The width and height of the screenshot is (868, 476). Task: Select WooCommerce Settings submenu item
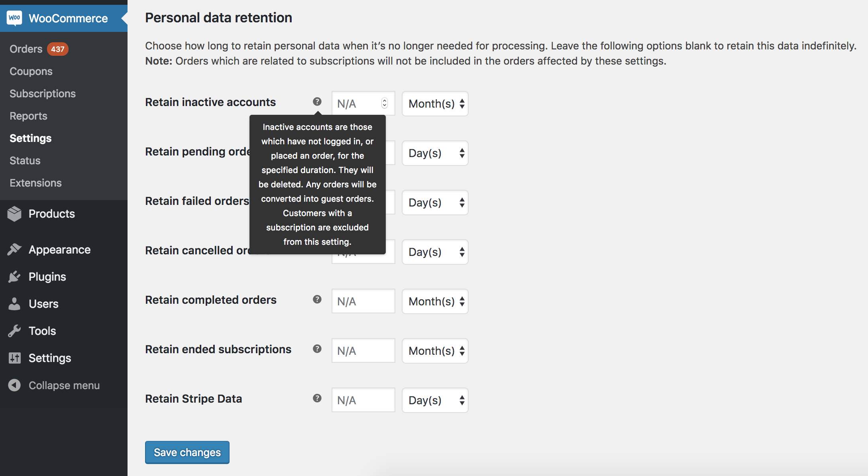click(x=31, y=138)
